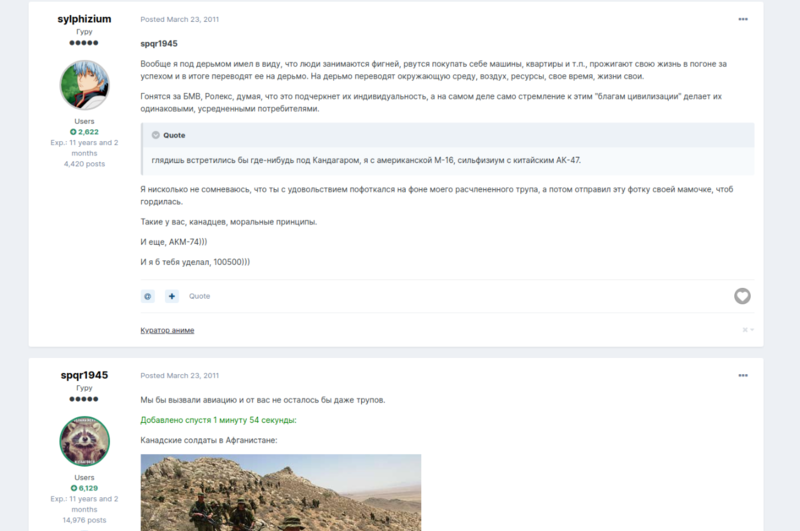Image resolution: width=800 pixels, height=531 pixels.
Task: Click spqr1945's 14,976 posts count
Action: coord(84,520)
